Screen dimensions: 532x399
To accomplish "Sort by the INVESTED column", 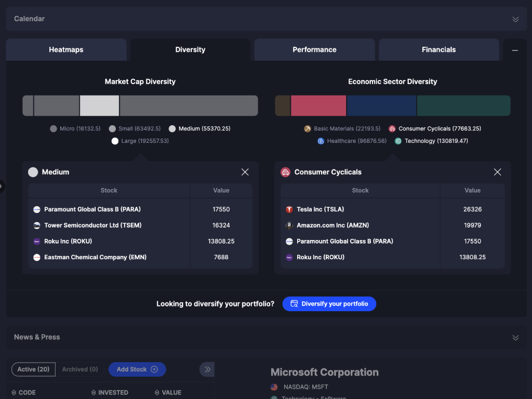I will coord(110,393).
